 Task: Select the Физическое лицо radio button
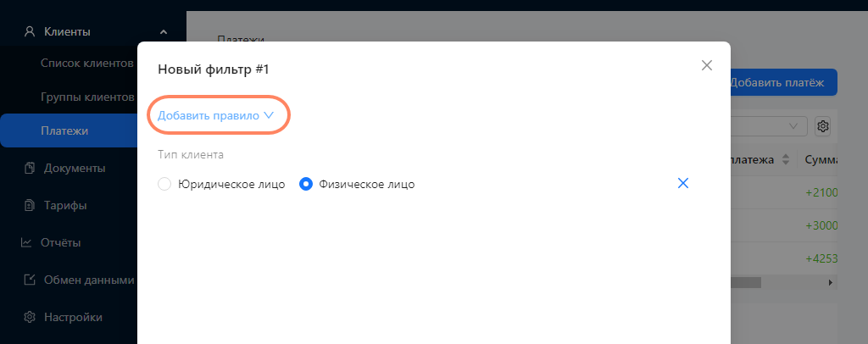306,184
